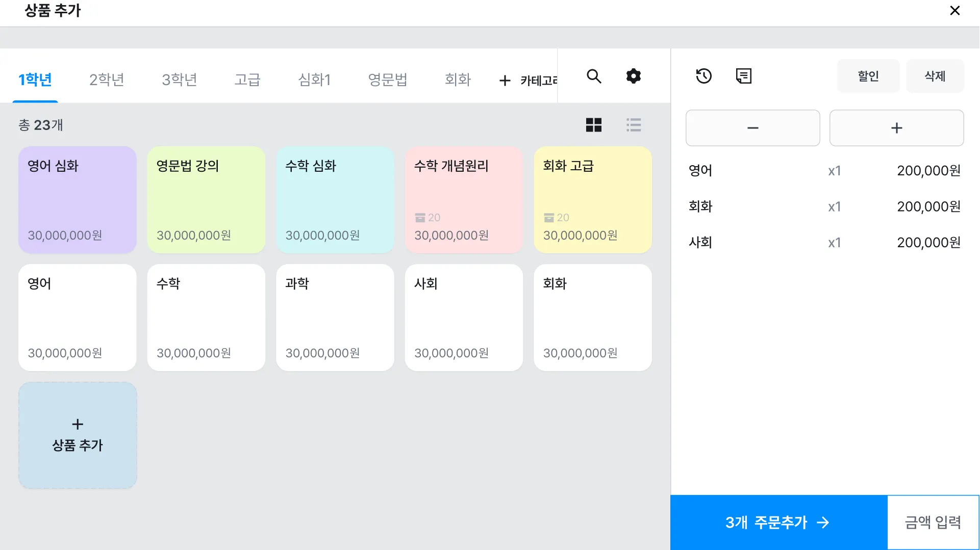This screenshot has height=550, width=980.
Task: Click the 삭제 delete button
Action: 935,76
